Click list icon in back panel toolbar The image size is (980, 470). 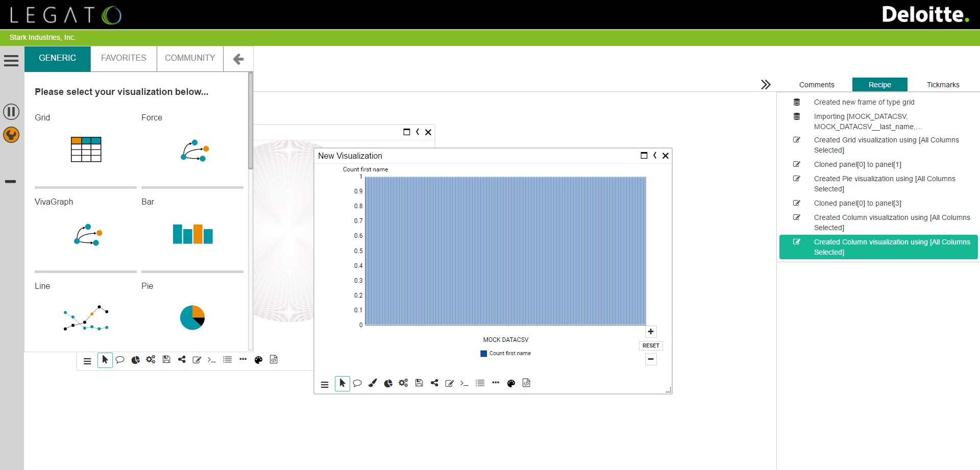(x=228, y=359)
